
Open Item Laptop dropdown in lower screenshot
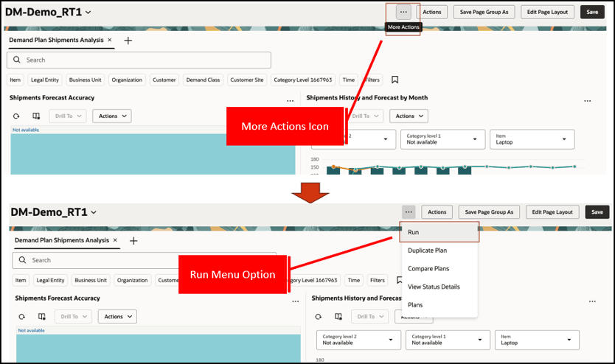point(537,340)
